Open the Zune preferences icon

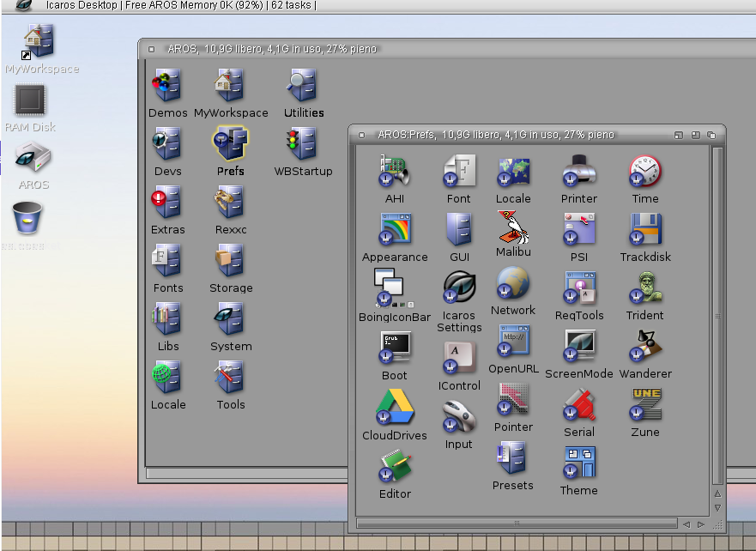tap(645, 404)
